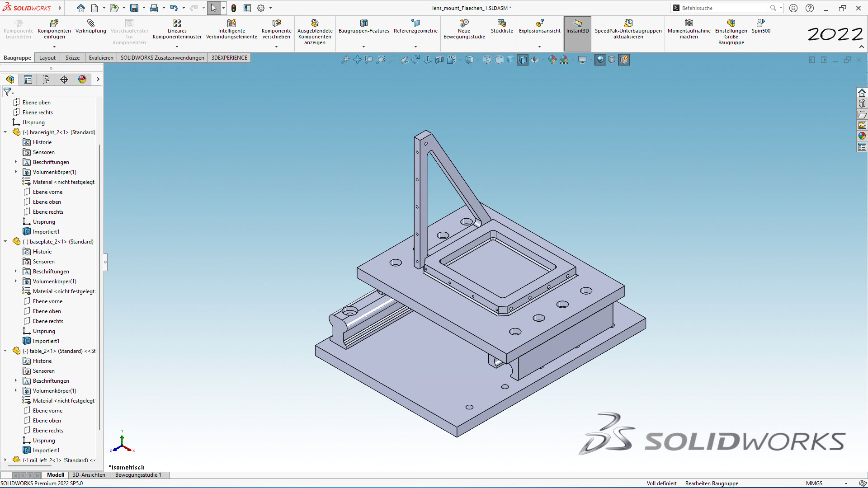The image size is (868, 488).
Task: Click the rebuild traffic light icon
Action: 234,8
